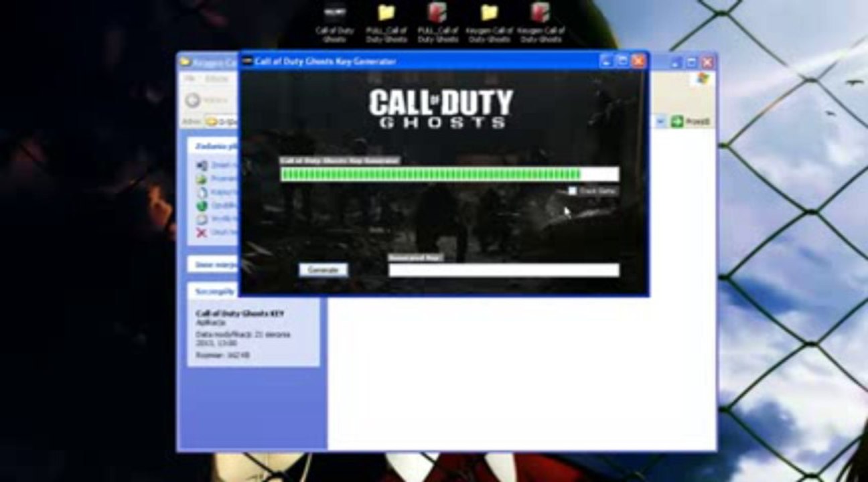Viewport: 868px width, 482px height.
Task: Open the Plik menu in the Explorer window
Action: (190, 79)
